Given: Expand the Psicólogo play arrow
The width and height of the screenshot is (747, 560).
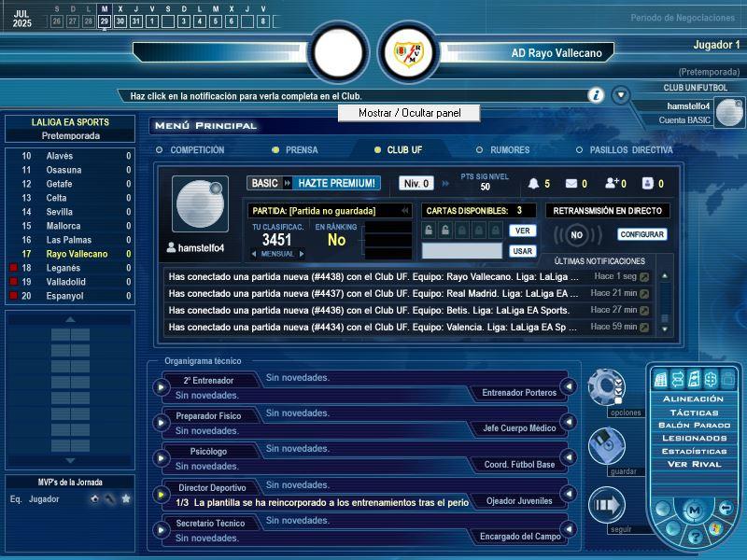Looking at the screenshot, I should pos(161,458).
